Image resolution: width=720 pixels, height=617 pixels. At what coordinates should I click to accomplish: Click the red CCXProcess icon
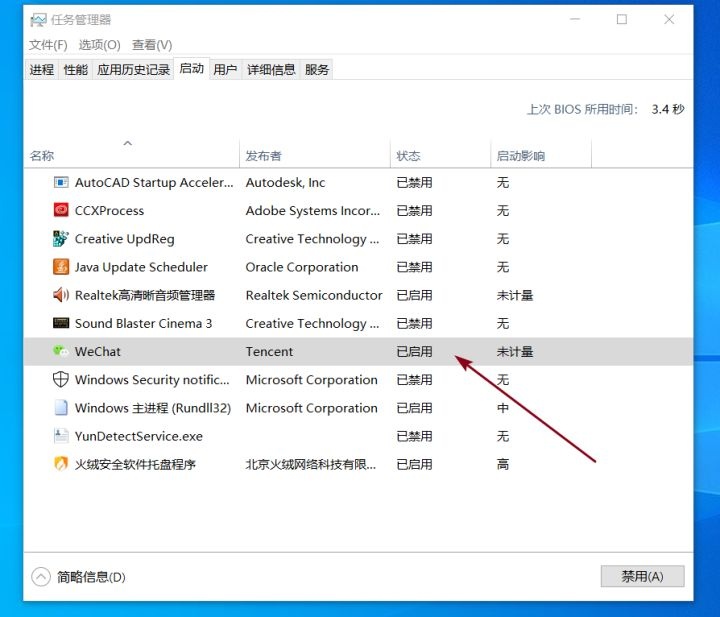click(x=61, y=211)
